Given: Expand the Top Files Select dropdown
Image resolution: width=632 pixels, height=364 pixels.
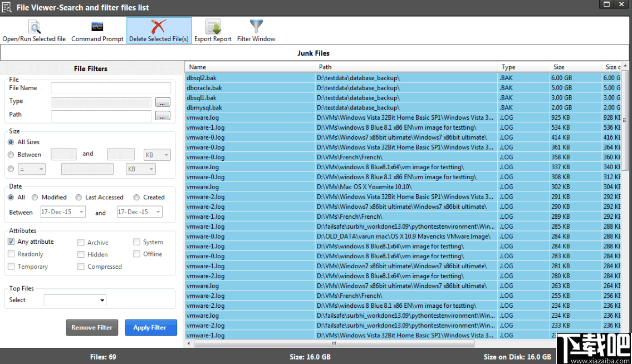Looking at the screenshot, I should click(x=75, y=299).
